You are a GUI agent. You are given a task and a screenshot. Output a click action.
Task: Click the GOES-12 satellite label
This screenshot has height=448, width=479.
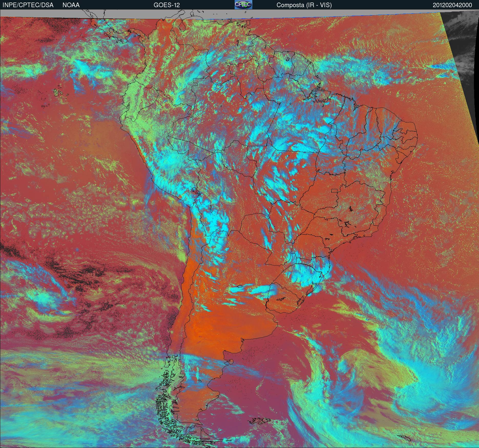[166, 5]
